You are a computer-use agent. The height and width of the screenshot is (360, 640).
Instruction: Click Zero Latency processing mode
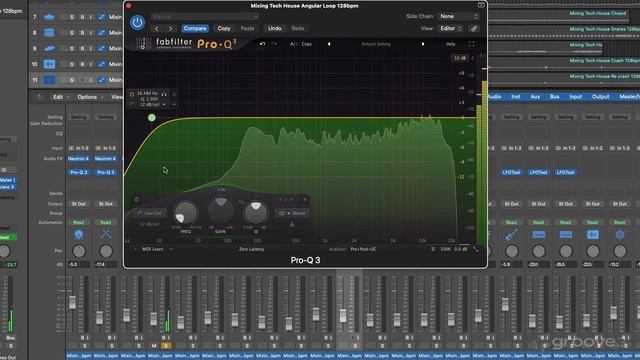pos(251,249)
